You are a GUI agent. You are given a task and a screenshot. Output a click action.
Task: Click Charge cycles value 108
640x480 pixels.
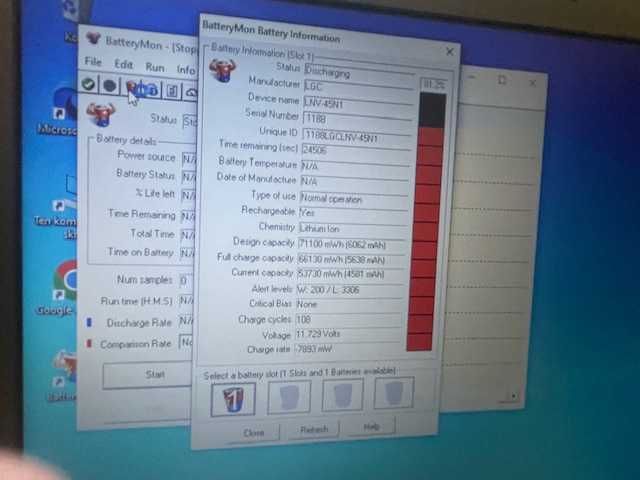(348, 319)
